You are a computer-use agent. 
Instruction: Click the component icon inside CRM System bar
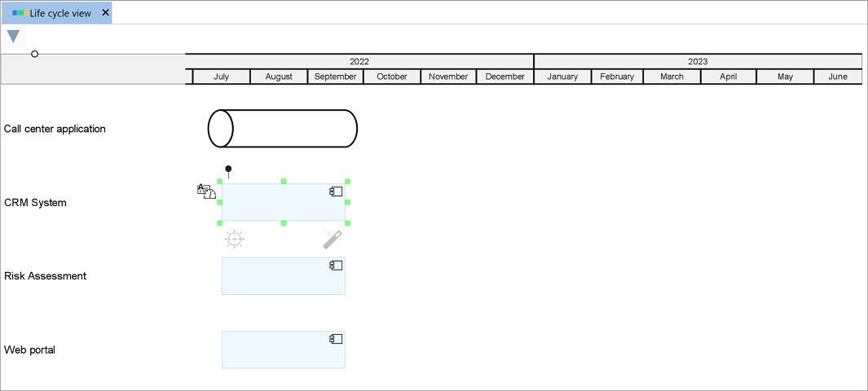(335, 191)
